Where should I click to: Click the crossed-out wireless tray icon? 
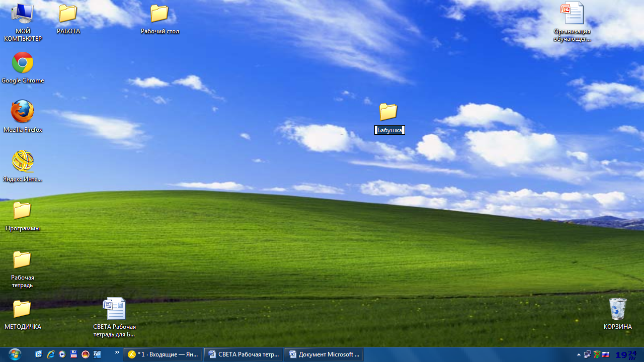(597, 354)
